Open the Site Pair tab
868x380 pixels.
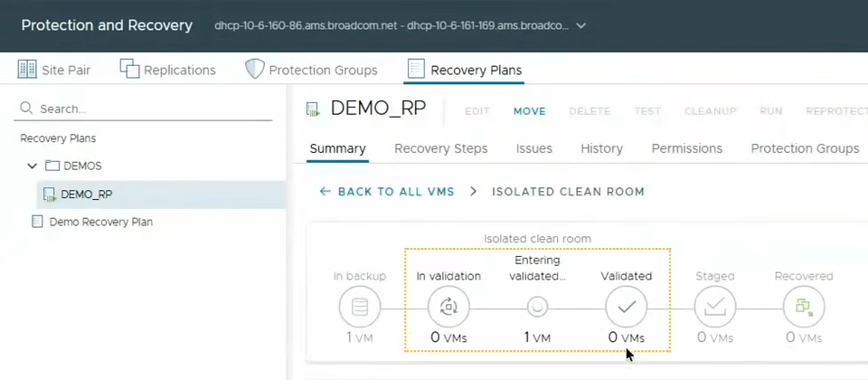tap(54, 71)
